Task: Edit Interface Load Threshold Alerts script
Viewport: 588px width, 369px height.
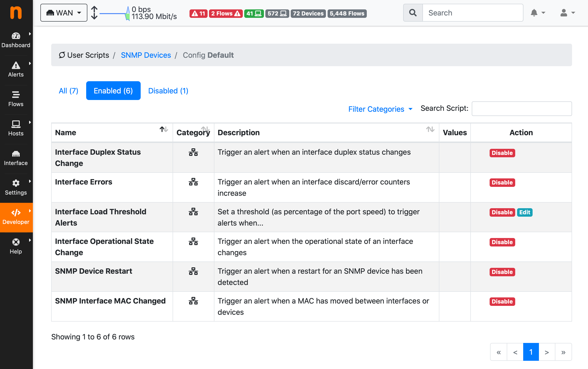Action: pyautogui.click(x=525, y=212)
